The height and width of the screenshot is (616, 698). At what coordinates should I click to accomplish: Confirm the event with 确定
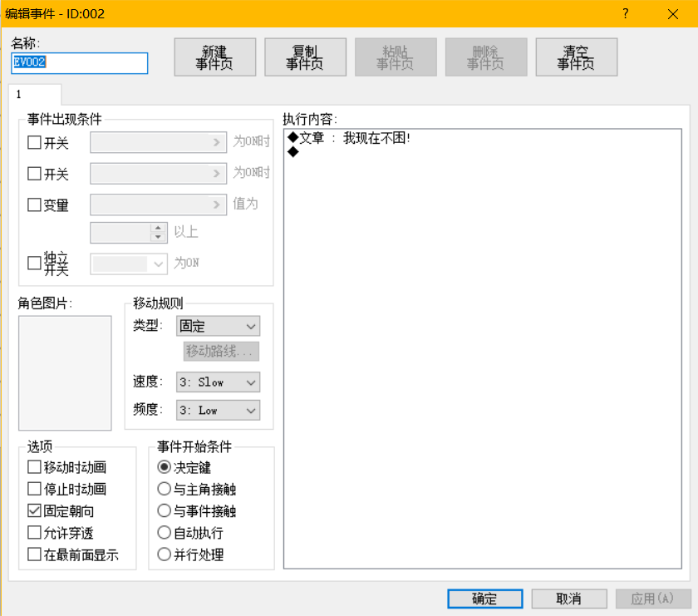(484, 599)
